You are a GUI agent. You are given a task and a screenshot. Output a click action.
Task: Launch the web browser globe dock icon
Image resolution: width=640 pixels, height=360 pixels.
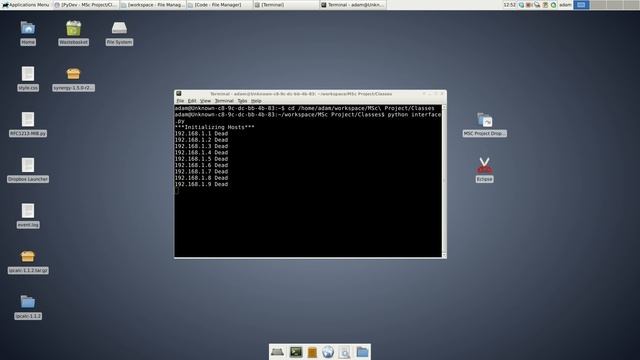point(328,352)
